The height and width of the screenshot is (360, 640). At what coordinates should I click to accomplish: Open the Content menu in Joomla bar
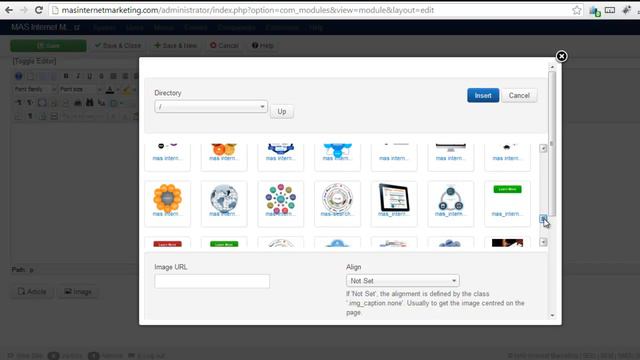tap(196, 28)
